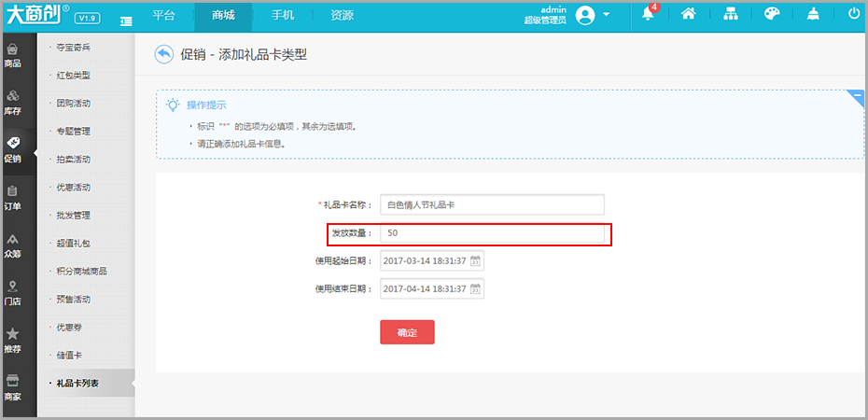Select 促销 section in left sidebar
The image size is (868, 420).
tap(13, 151)
